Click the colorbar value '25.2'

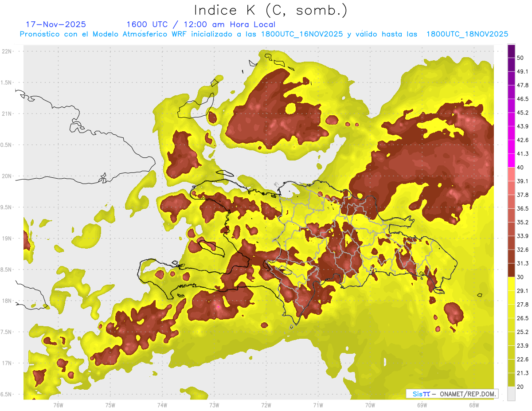click(523, 332)
